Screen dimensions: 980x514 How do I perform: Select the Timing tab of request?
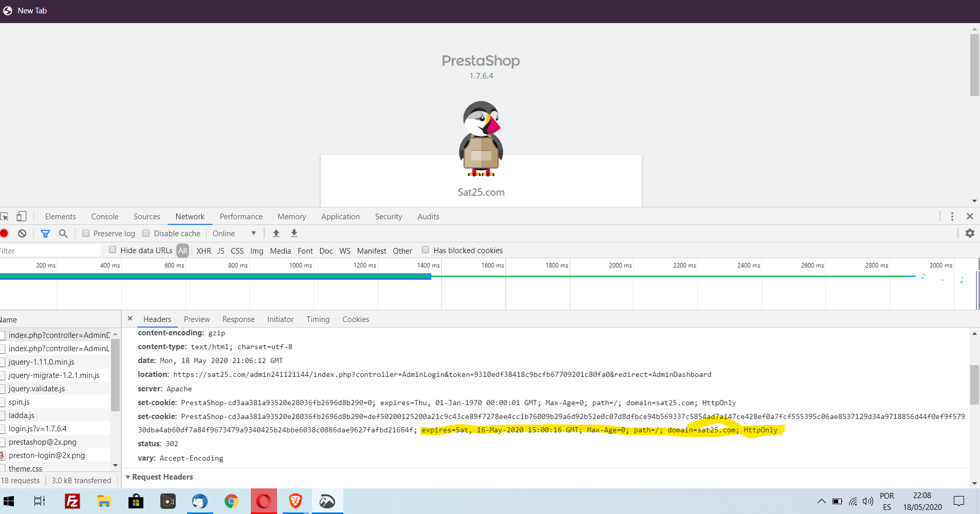pos(318,319)
